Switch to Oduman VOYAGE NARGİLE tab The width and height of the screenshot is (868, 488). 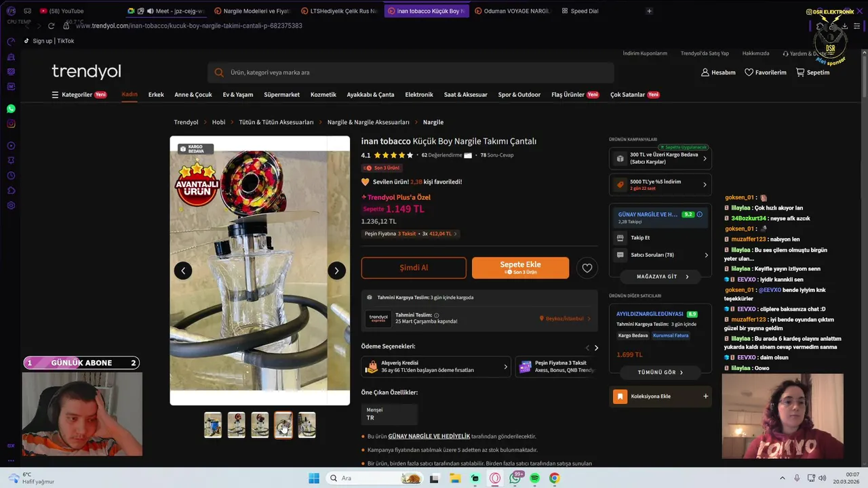coord(513,11)
